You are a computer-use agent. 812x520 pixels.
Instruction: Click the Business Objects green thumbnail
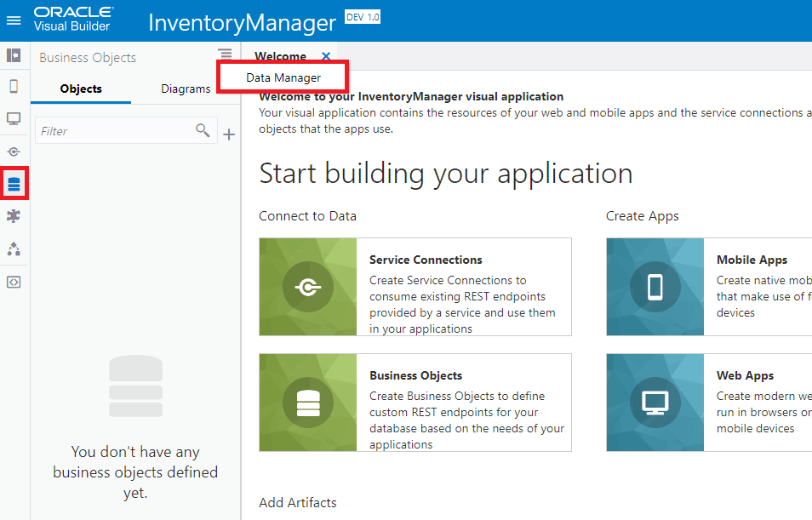[x=308, y=403]
